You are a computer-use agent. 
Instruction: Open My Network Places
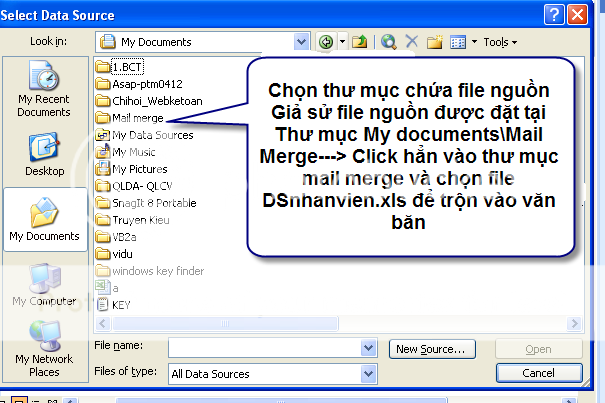pos(44,349)
